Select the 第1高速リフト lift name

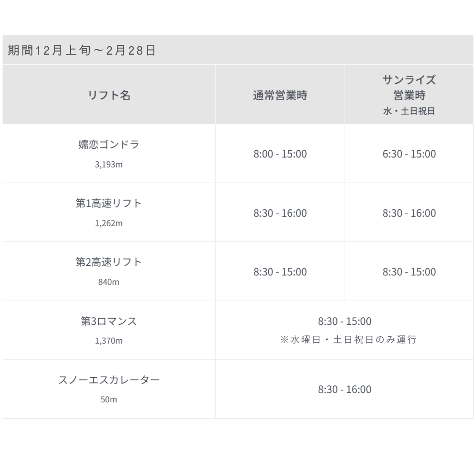click(x=109, y=203)
